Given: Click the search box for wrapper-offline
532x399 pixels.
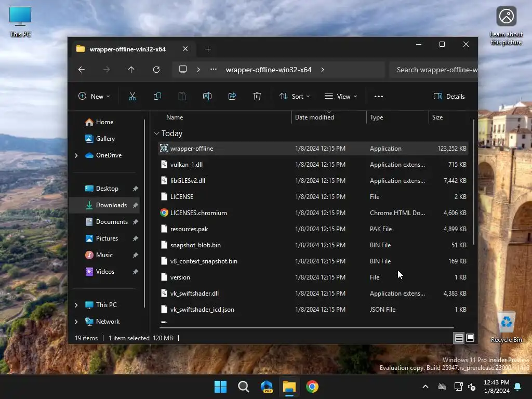Looking at the screenshot, I should [434, 70].
